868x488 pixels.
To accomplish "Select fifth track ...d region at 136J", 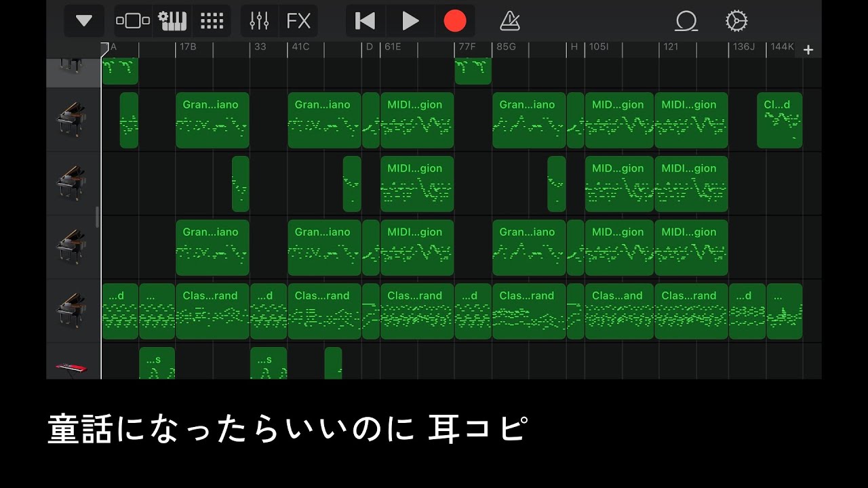I will [747, 311].
